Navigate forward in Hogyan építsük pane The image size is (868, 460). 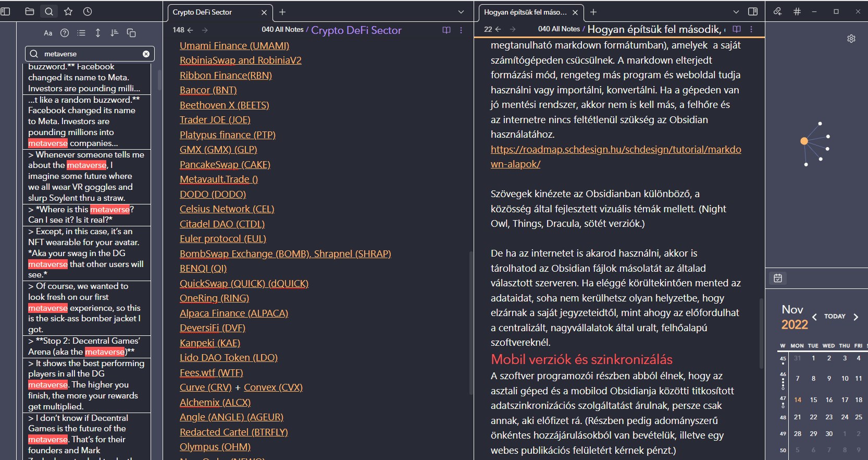click(513, 29)
